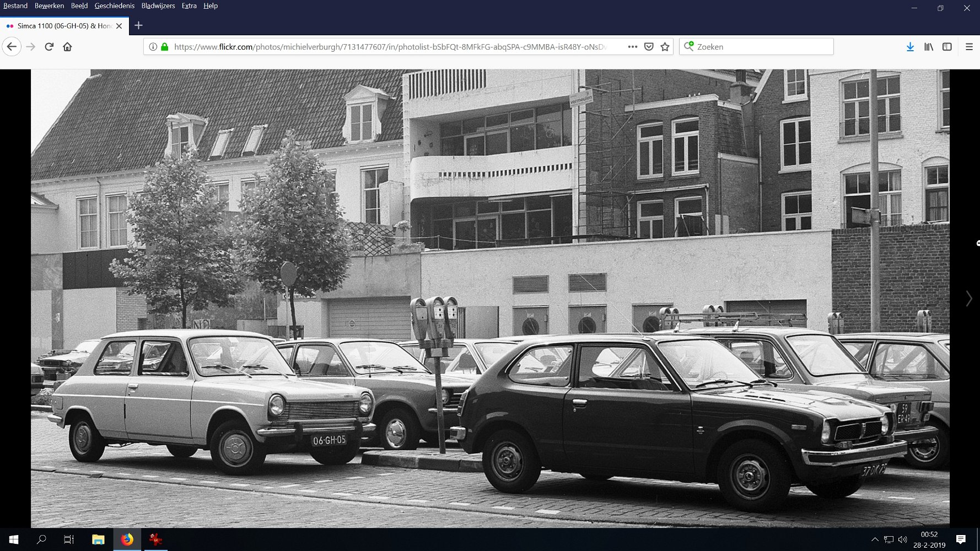Screen dimensions: 980x551
Task: Open the Firefox hamburger menu
Action: 969,47
